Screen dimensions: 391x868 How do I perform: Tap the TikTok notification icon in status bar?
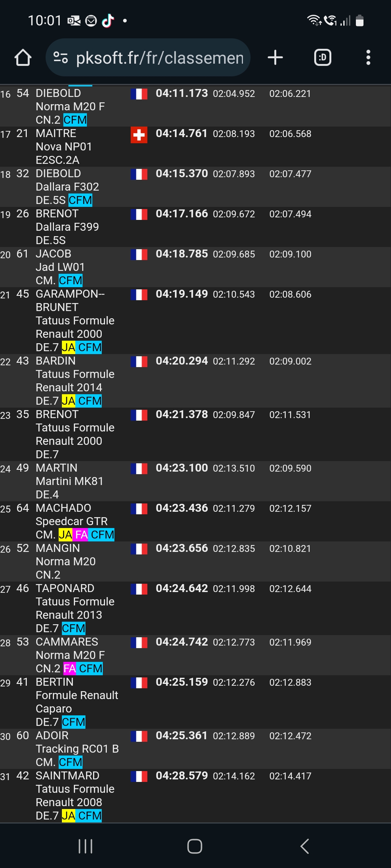click(108, 21)
